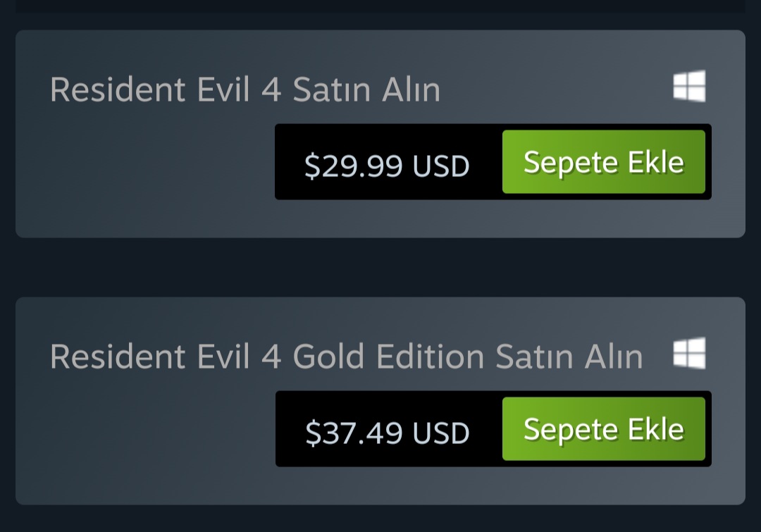Click the $29.99 USD price label
The height and width of the screenshot is (532, 761).
387,166
